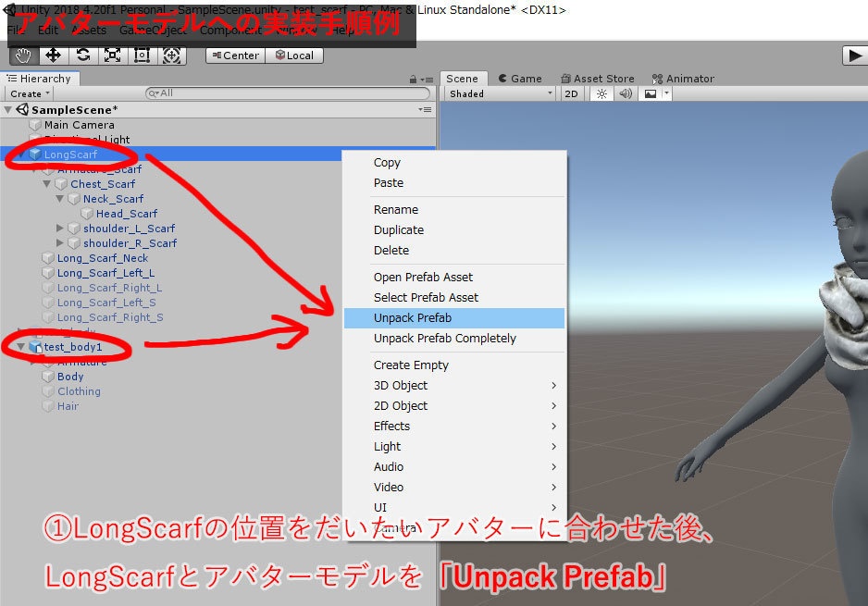The height and width of the screenshot is (606, 868).
Task: Select the Hand tool
Action: (x=23, y=56)
